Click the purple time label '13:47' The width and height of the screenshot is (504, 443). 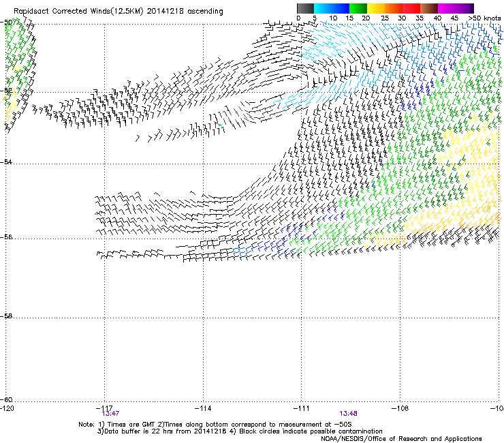click(110, 414)
